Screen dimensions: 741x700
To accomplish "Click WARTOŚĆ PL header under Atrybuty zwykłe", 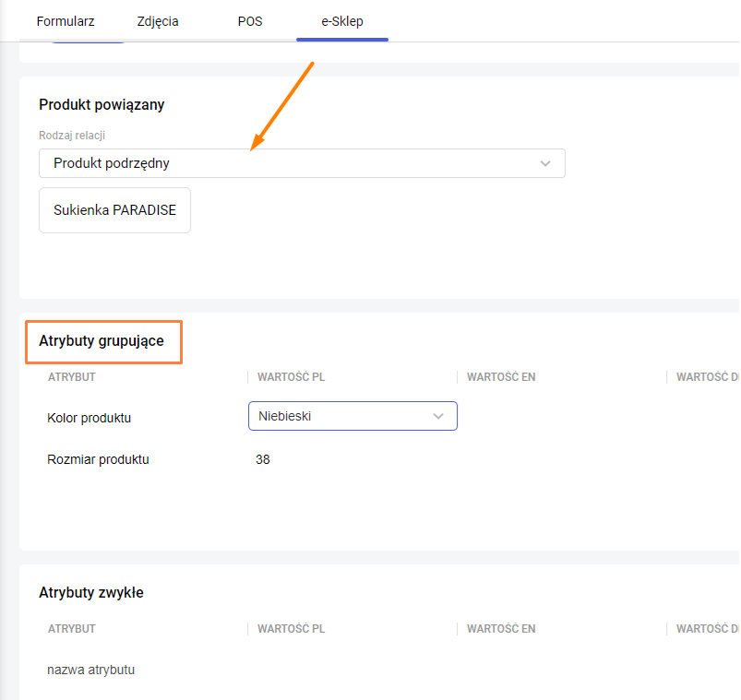I will tap(292, 629).
